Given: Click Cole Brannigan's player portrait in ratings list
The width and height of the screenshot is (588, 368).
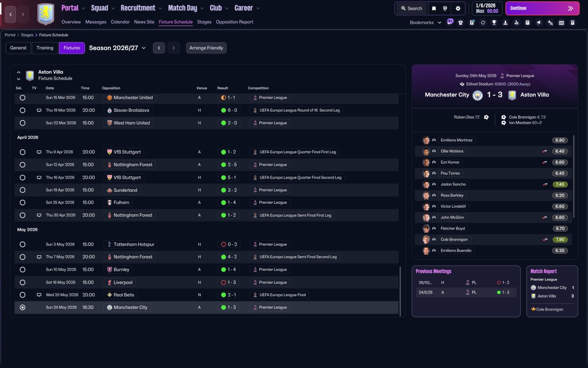Looking at the screenshot, I should click(x=426, y=240).
